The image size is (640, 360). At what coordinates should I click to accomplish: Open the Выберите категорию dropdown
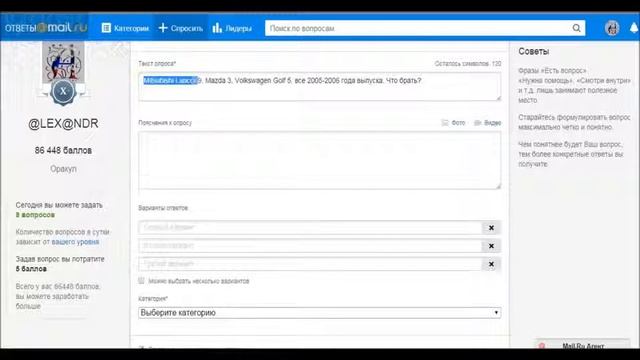[320, 313]
